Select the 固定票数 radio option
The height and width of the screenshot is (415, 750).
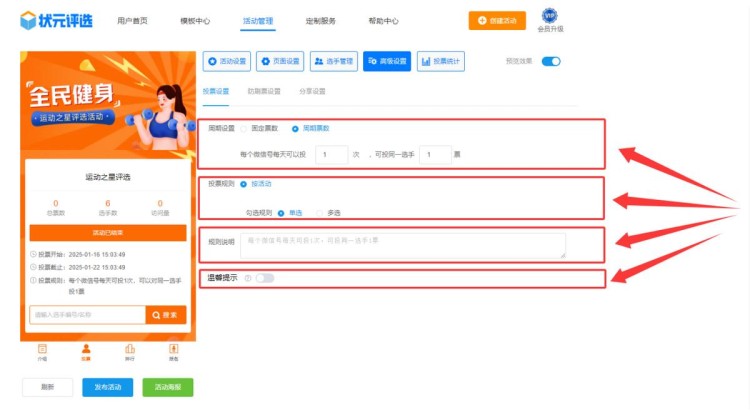(245, 129)
